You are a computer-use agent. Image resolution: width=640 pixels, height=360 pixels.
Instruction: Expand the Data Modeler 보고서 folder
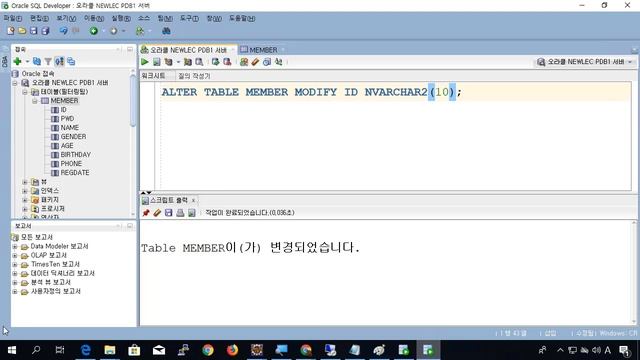pos(15,247)
